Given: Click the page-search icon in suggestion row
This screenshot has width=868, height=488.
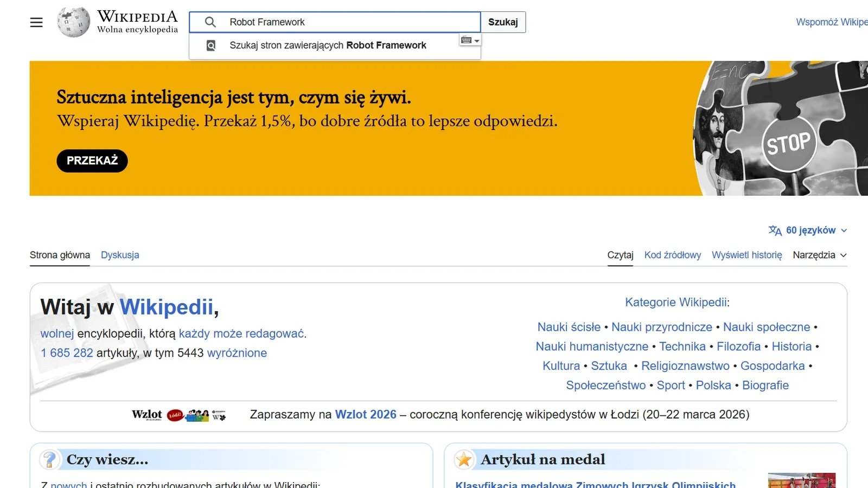Looking at the screenshot, I should [211, 46].
